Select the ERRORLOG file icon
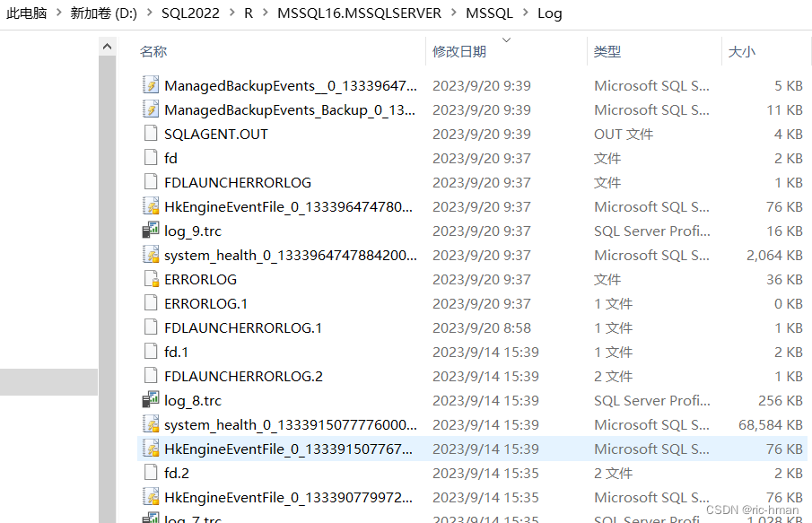 coord(153,279)
